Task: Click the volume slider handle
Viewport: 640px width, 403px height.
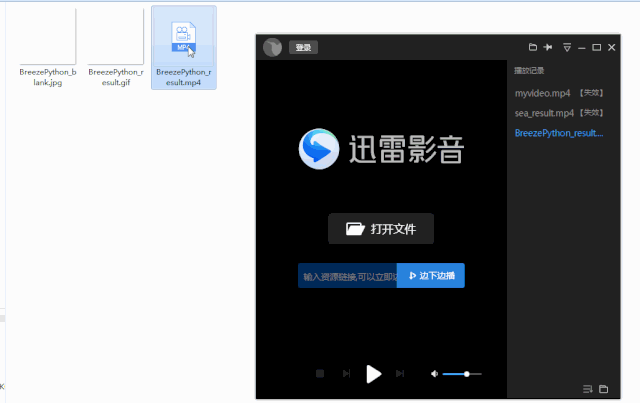Action: pos(467,374)
